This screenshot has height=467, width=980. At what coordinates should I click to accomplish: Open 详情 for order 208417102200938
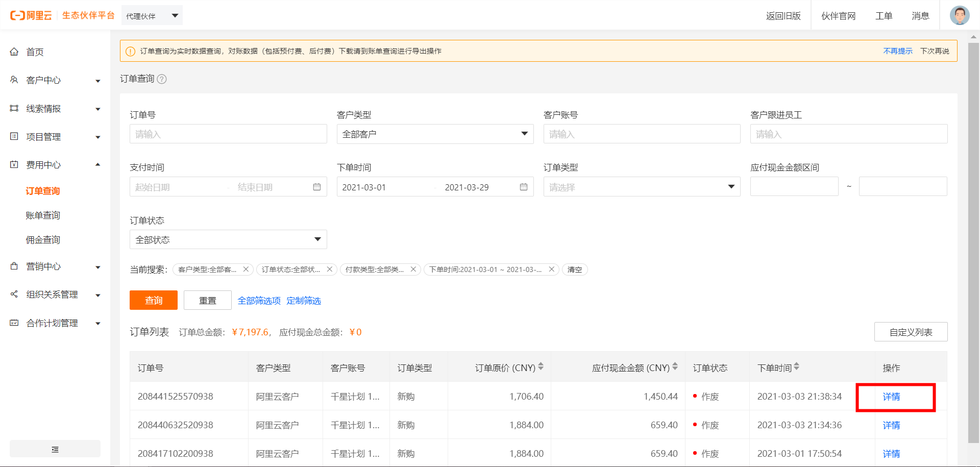point(892,454)
